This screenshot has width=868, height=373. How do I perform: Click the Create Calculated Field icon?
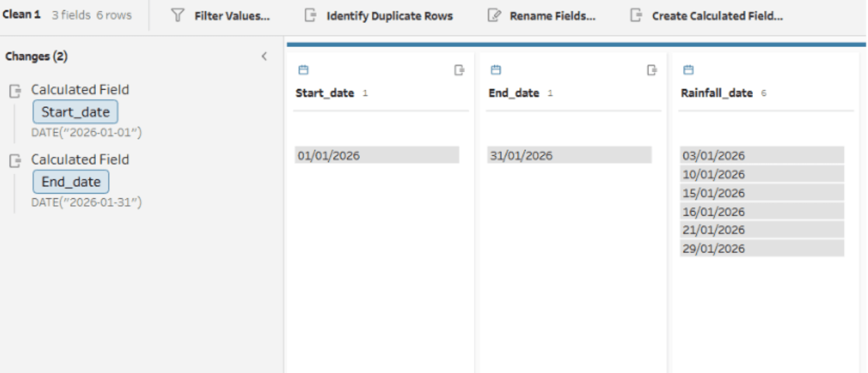(x=636, y=16)
